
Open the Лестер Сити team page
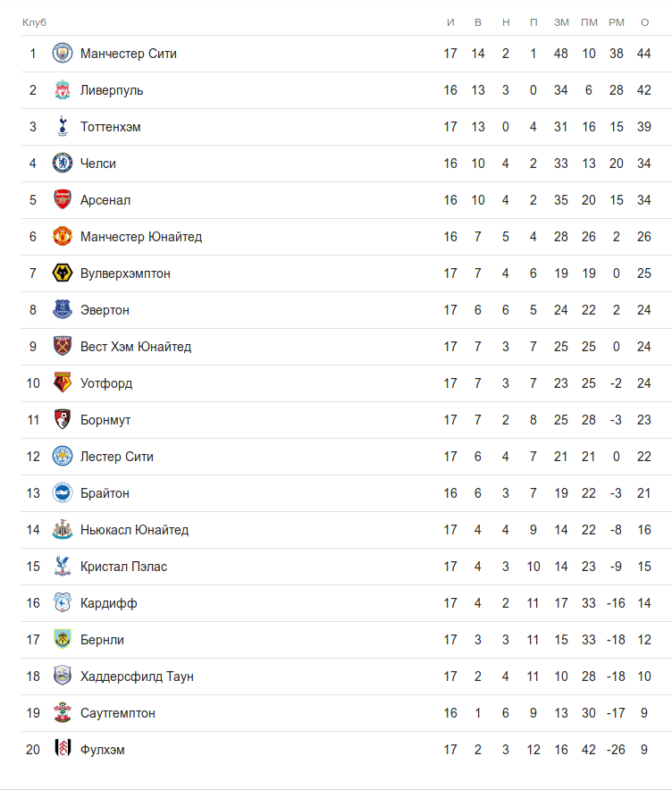[117, 457]
